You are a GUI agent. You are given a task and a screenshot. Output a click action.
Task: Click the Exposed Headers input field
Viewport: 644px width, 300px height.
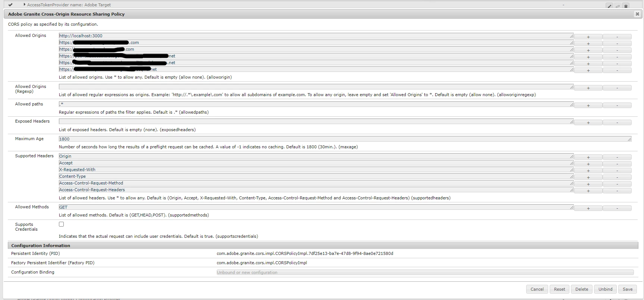(x=316, y=121)
